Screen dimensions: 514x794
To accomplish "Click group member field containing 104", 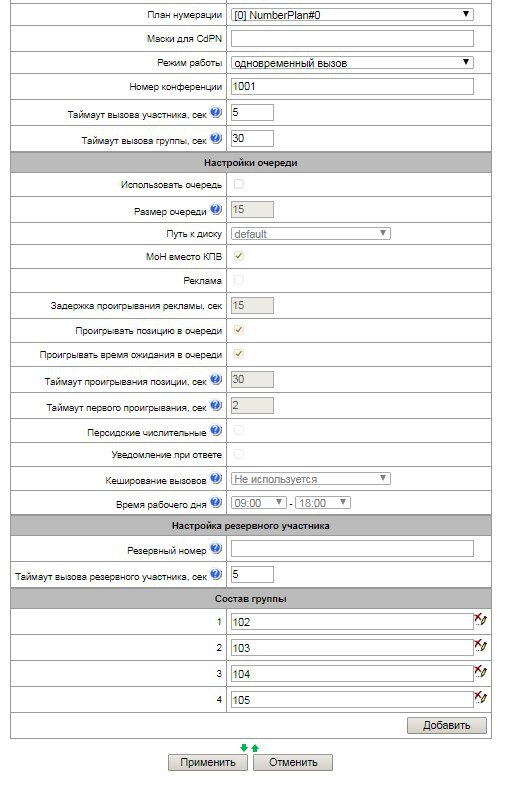I will coord(352,673).
